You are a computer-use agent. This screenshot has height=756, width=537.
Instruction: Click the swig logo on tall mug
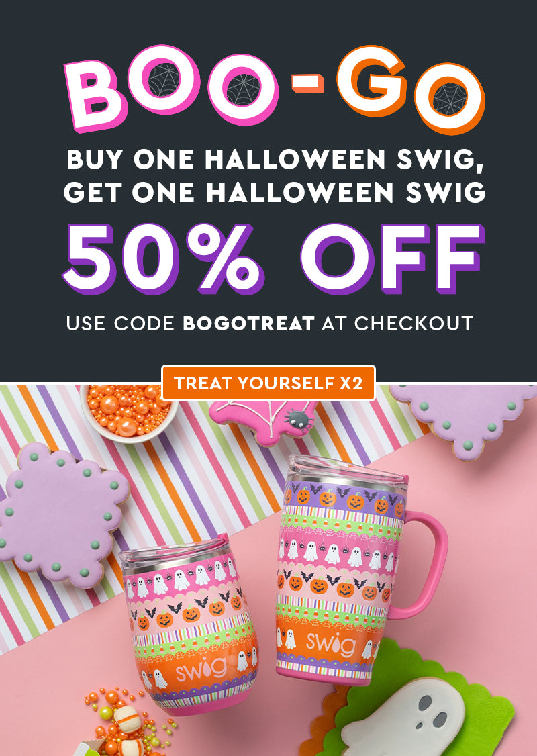(x=331, y=643)
